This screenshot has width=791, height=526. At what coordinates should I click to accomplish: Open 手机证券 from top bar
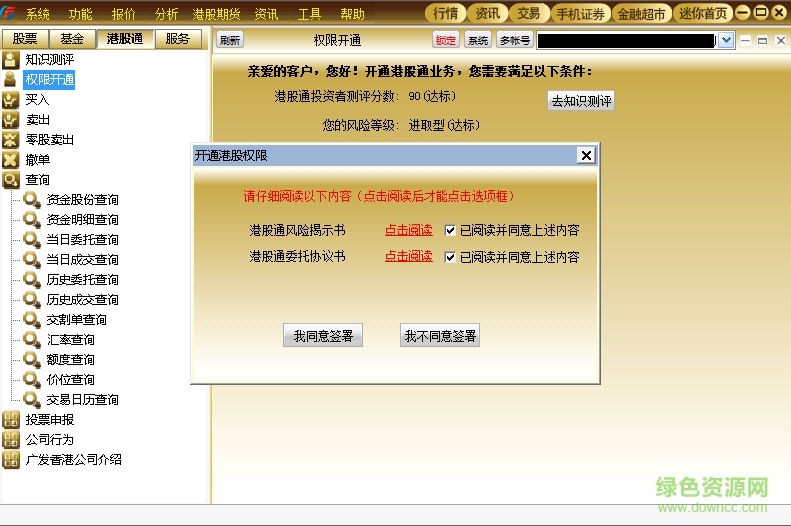[x=581, y=14]
